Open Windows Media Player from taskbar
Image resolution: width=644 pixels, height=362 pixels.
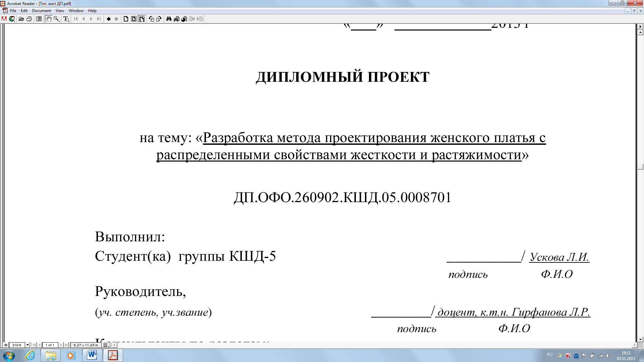click(71, 355)
